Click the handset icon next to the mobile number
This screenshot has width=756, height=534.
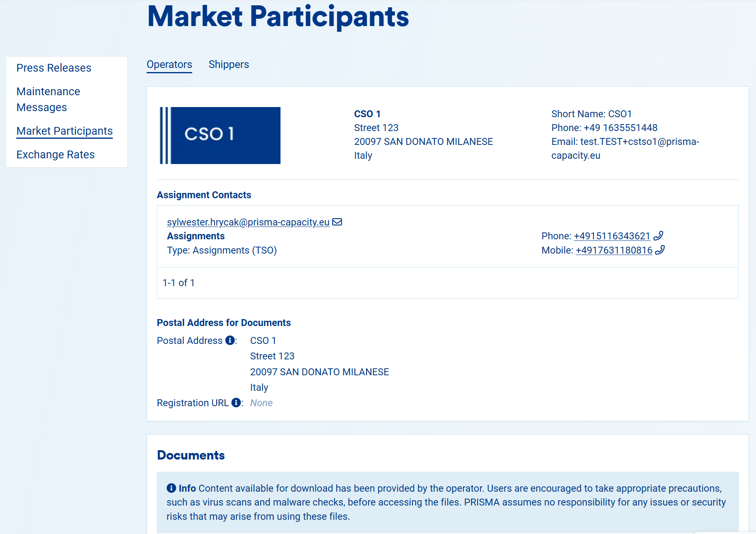(x=660, y=250)
